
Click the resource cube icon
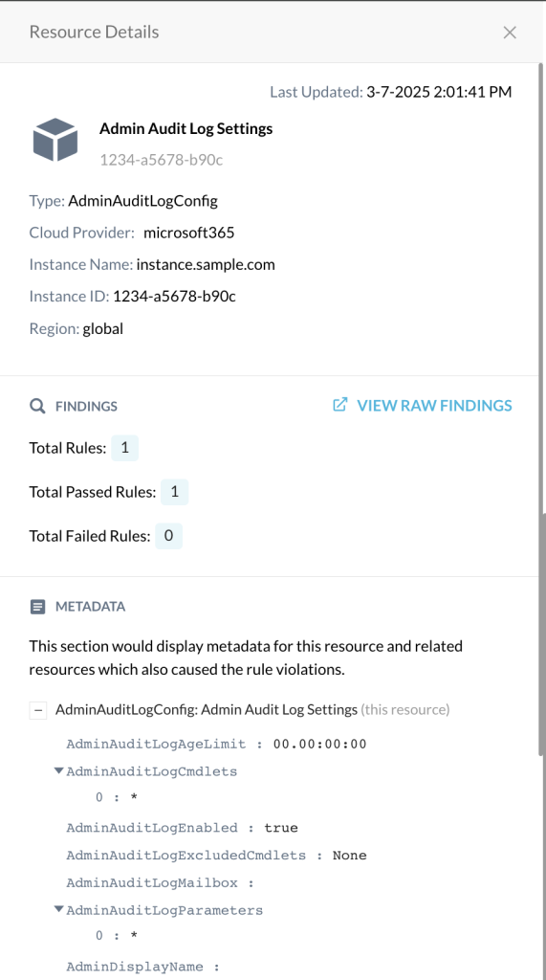pos(55,140)
